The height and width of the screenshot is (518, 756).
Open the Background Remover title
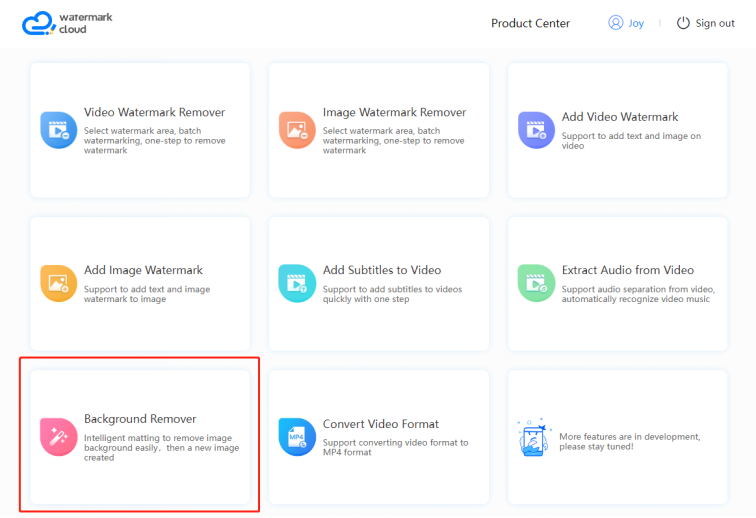click(140, 419)
